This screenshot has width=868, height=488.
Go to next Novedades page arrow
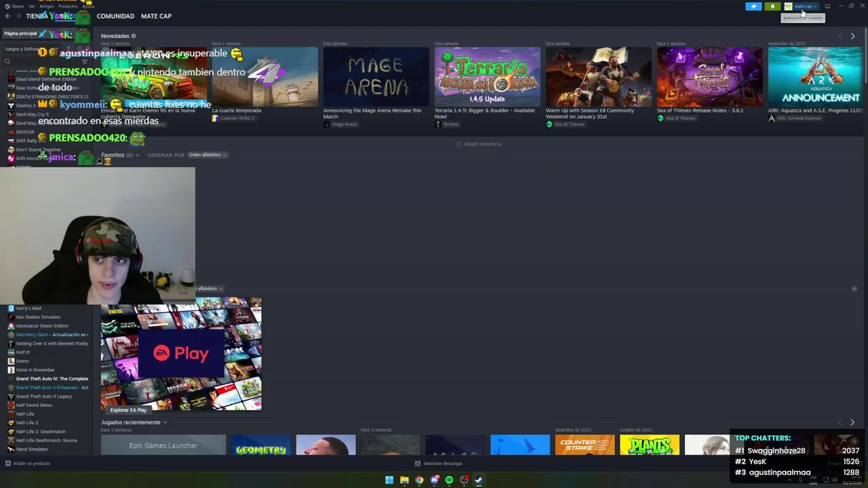pos(852,36)
